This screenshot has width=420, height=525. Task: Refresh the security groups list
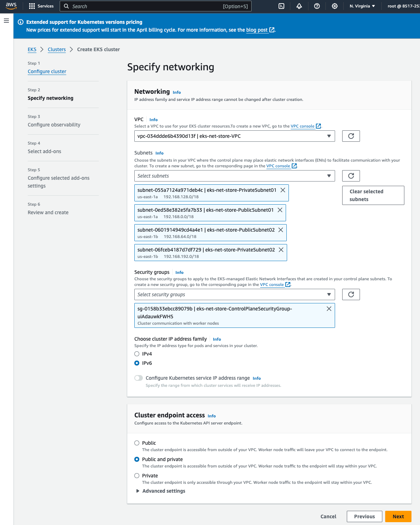click(x=351, y=294)
